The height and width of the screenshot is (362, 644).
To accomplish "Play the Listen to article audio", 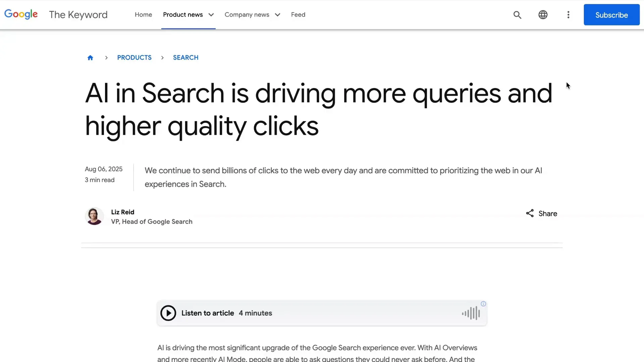I will click(168, 313).
